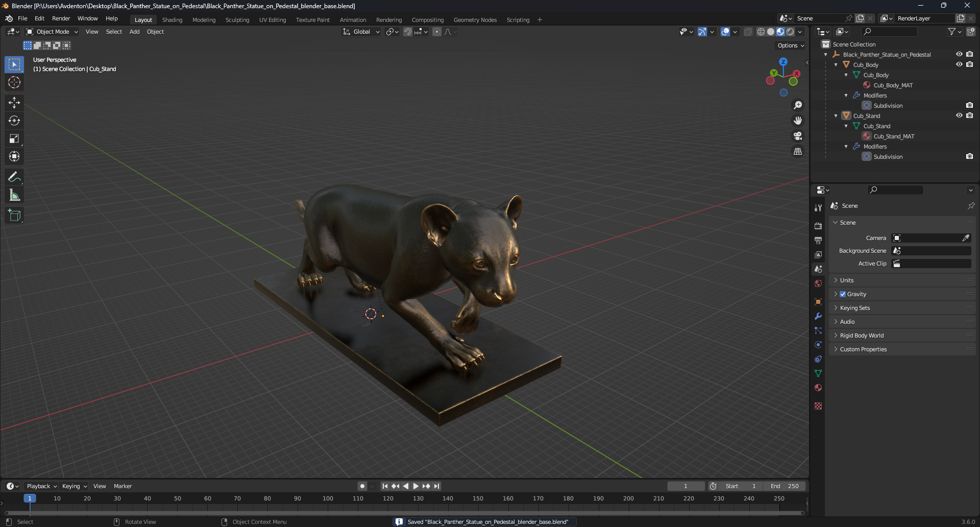Open the Render menu
This screenshot has width=980, height=527.
(61, 18)
